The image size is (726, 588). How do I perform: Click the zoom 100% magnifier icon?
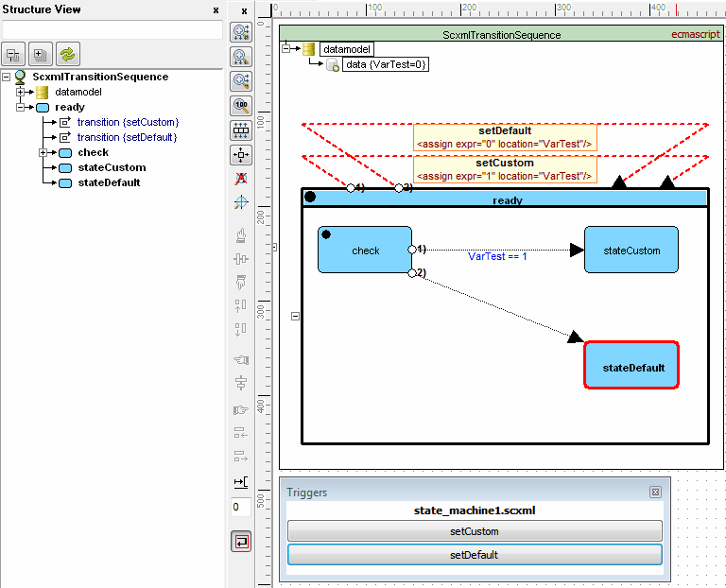pos(241,106)
